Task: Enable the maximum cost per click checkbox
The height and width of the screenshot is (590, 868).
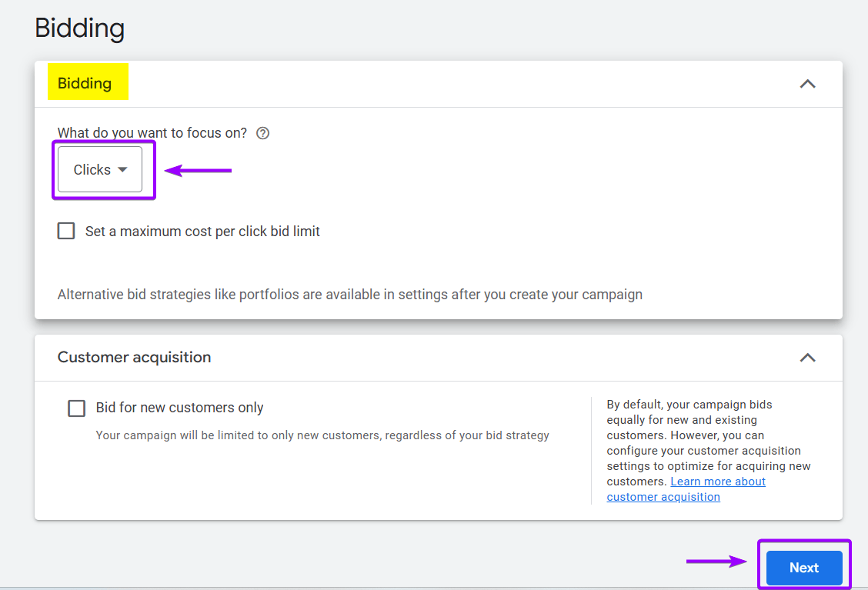Action: (x=66, y=231)
